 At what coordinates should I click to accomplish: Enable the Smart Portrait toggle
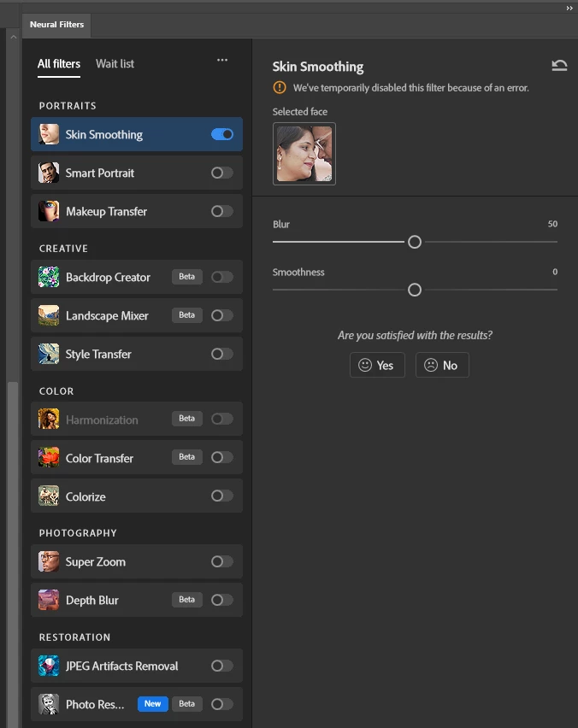222,173
